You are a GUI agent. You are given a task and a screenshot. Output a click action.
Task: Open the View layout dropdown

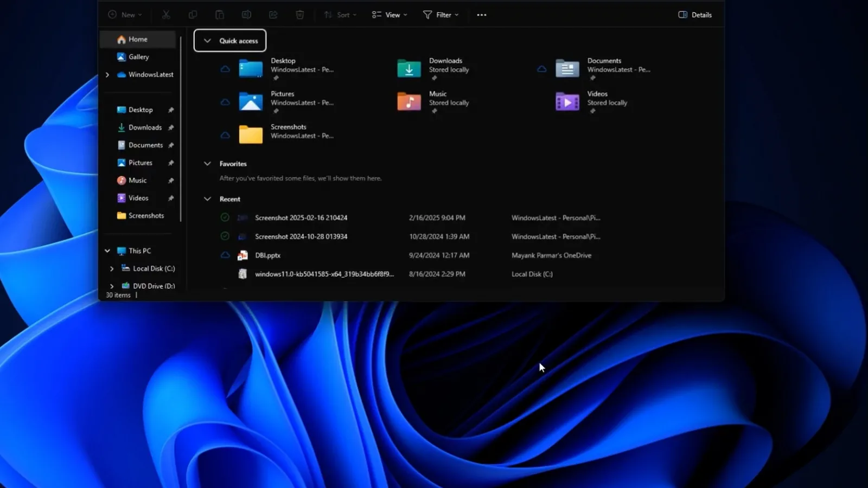390,15
